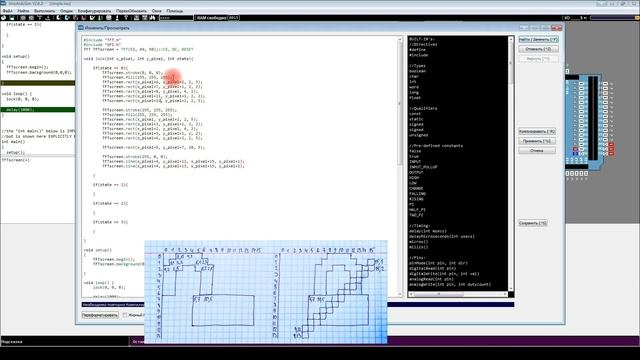This screenshot has height=360, width=640.
Task: Select micros() in the built-ins list
Action: (x=418, y=242)
